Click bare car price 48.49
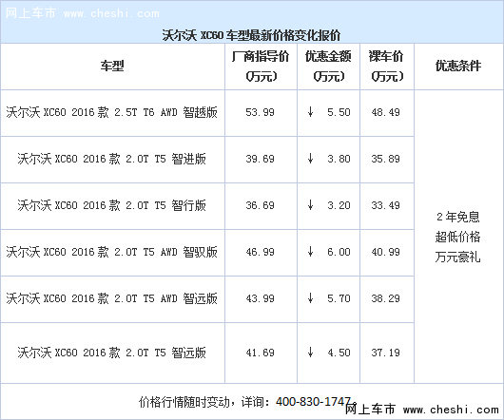Screen dimensions: 504x420 386,112
